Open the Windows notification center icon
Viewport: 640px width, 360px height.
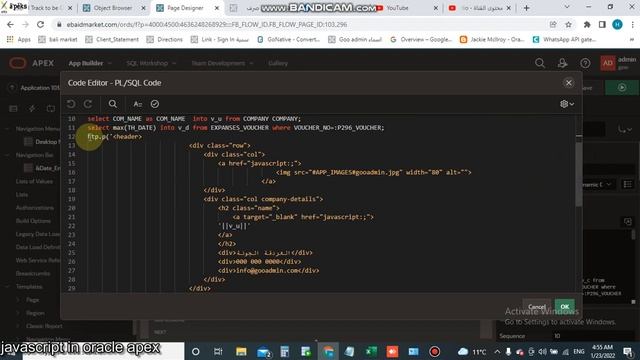(628, 351)
